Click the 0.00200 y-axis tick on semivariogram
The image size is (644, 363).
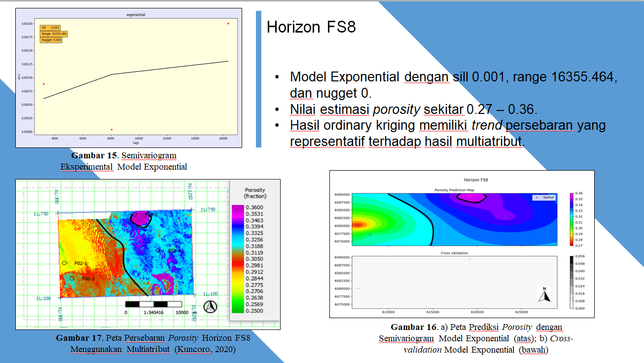pos(27,24)
